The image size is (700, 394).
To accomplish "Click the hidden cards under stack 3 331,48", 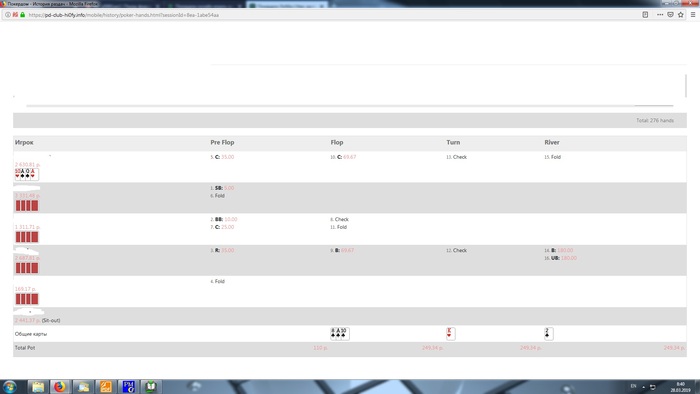I will (x=27, y=205).
